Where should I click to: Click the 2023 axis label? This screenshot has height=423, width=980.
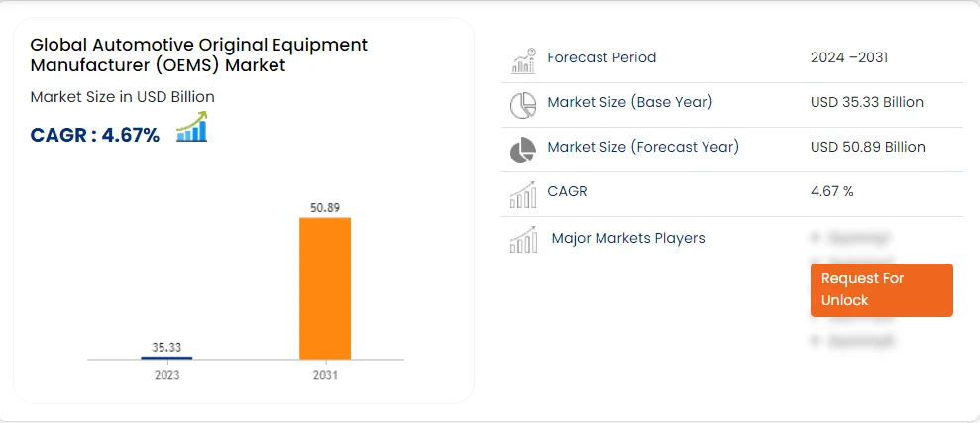click(166, 376)
